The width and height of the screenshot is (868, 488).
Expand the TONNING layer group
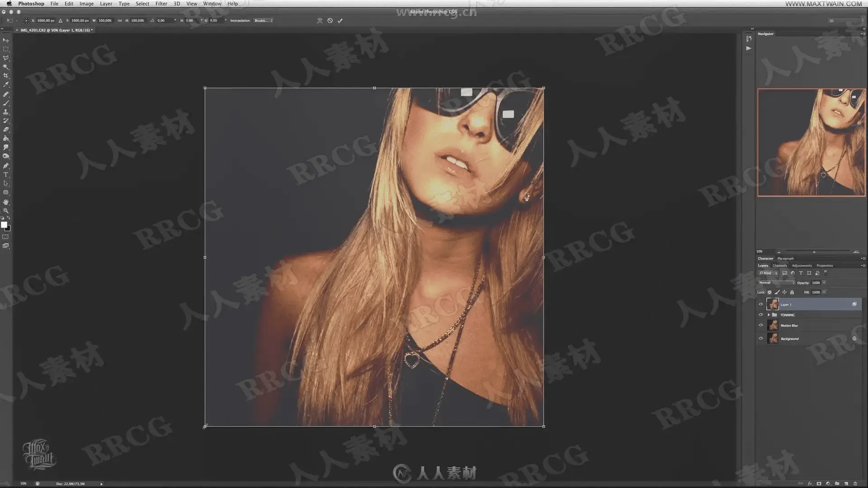pos(769,315)
